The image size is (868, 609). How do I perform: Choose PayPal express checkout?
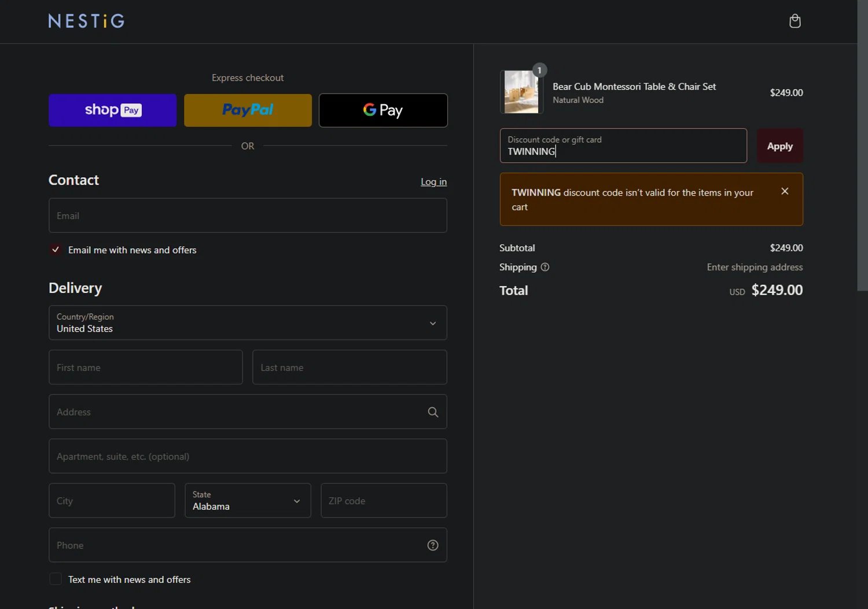point(248,111)
